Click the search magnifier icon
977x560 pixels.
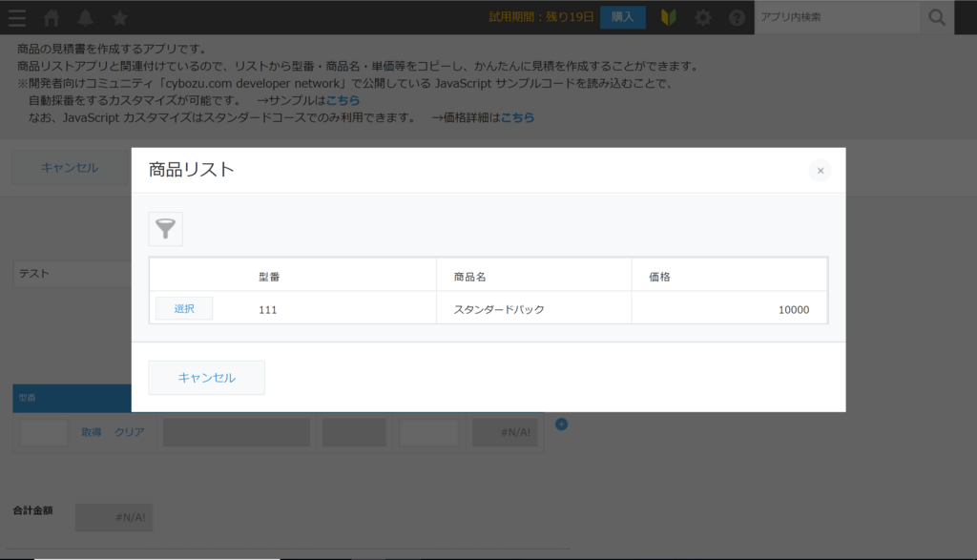pyautogui.click(x=937, y=17)
